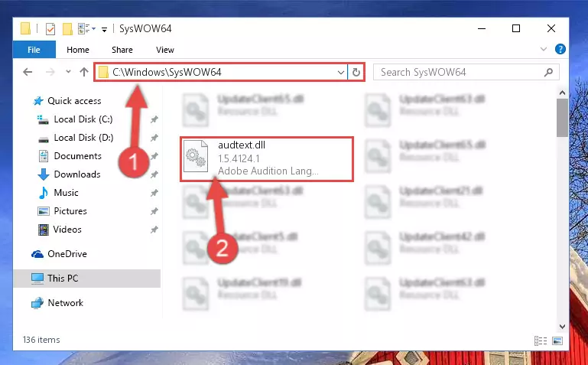
Task: Click the scrollbar up arrow
Action: [562, 93]
